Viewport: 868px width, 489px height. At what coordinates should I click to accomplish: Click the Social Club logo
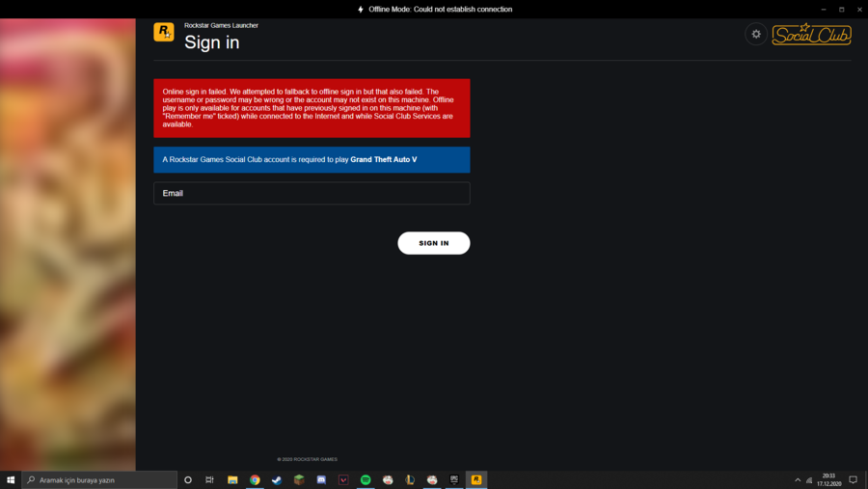click(811, 35)
